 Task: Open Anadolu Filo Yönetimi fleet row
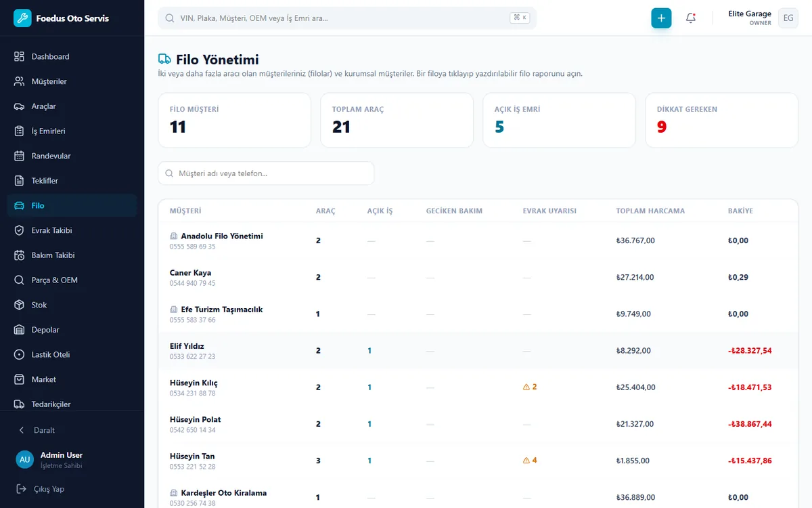pos(478,240)
